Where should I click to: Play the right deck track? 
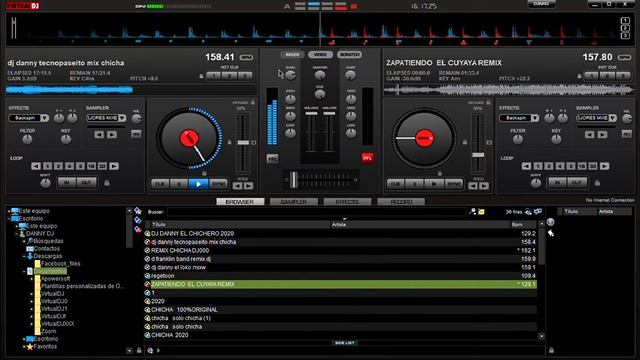434,184
